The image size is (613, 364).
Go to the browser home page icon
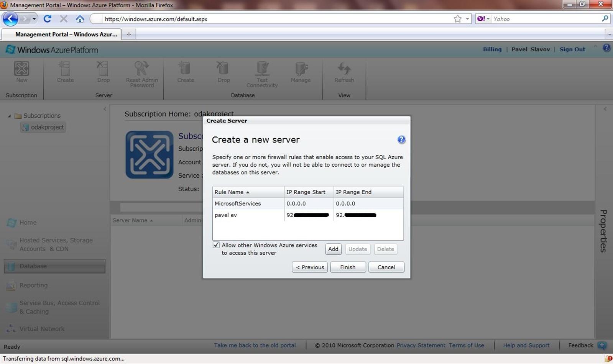click(80, 19)
